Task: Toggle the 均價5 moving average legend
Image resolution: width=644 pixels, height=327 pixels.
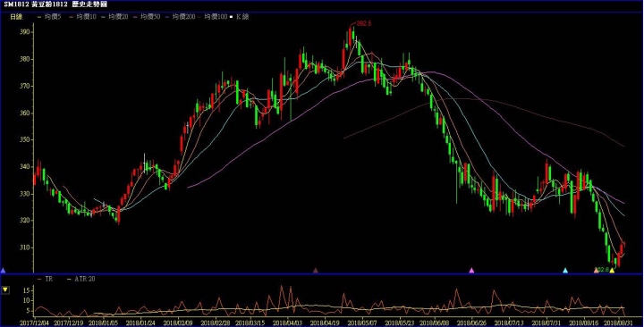Action: pyautogui.click(x=49, y=17)
